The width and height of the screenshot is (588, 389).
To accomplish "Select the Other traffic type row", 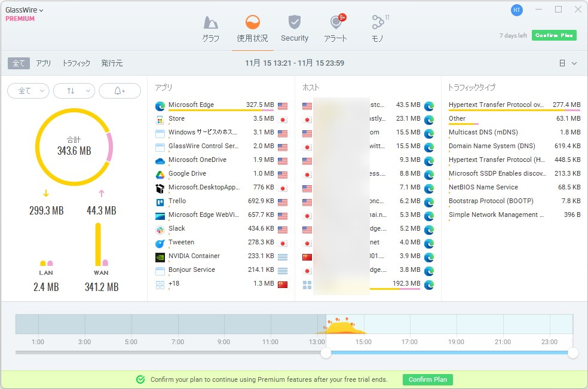I will (x=514, y=120).
